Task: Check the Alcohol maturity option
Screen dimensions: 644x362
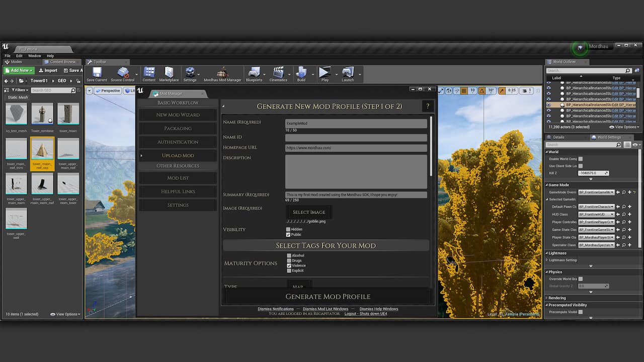Action: coord(289,255)
